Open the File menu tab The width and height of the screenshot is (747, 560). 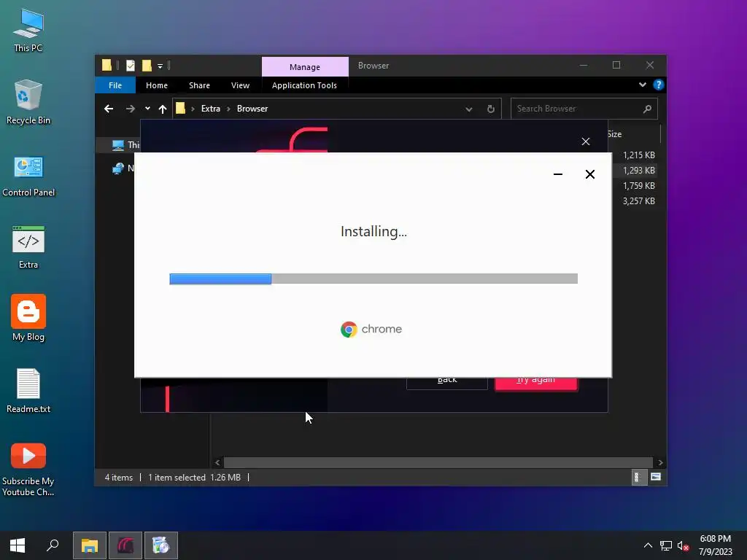115,85
